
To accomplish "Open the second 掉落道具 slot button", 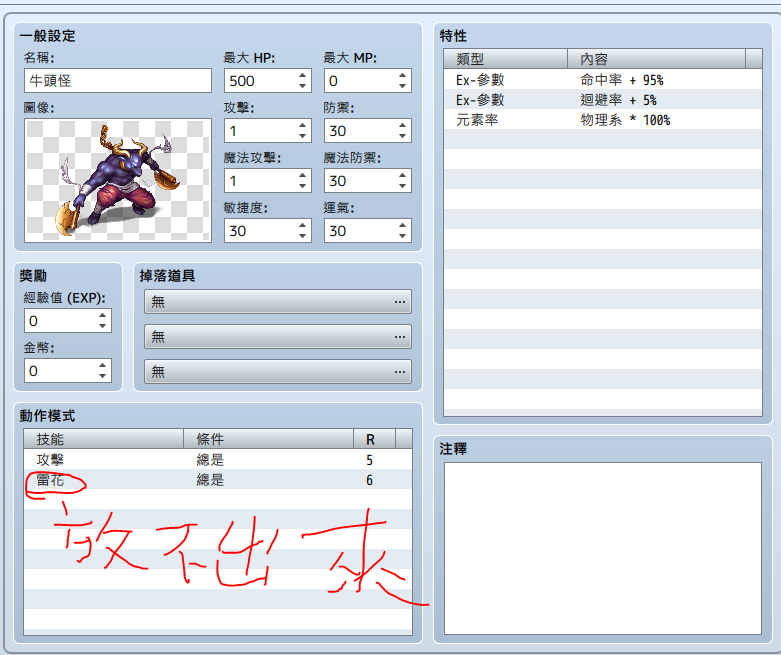I will click(278, 337).
